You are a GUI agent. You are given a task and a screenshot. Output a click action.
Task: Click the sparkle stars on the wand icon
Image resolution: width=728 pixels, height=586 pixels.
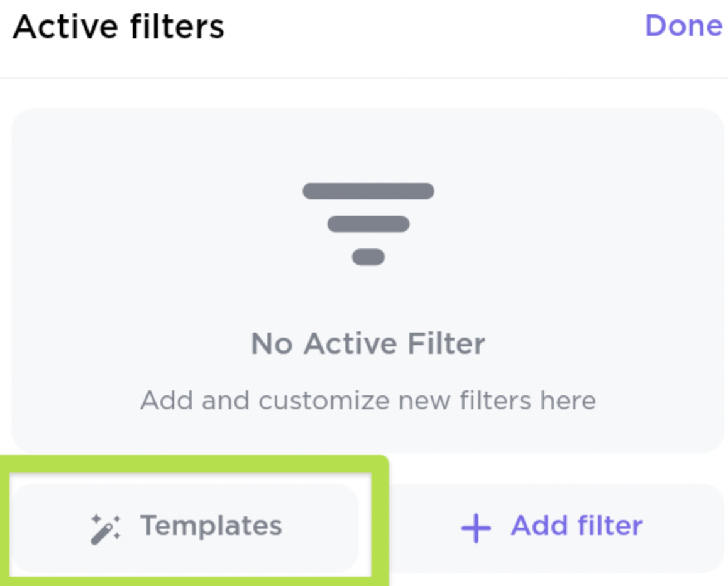pos(98,519)
